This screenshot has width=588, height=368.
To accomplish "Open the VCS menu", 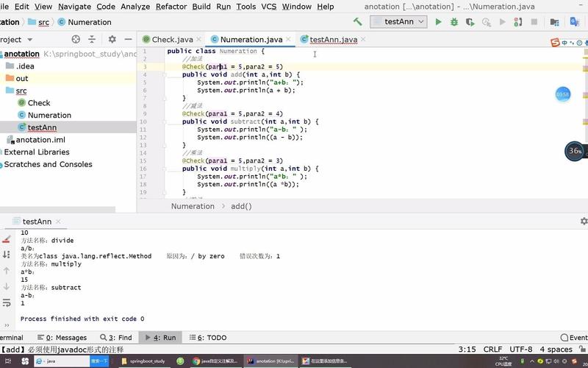I will pyautogui.click(x=269, y=7).
